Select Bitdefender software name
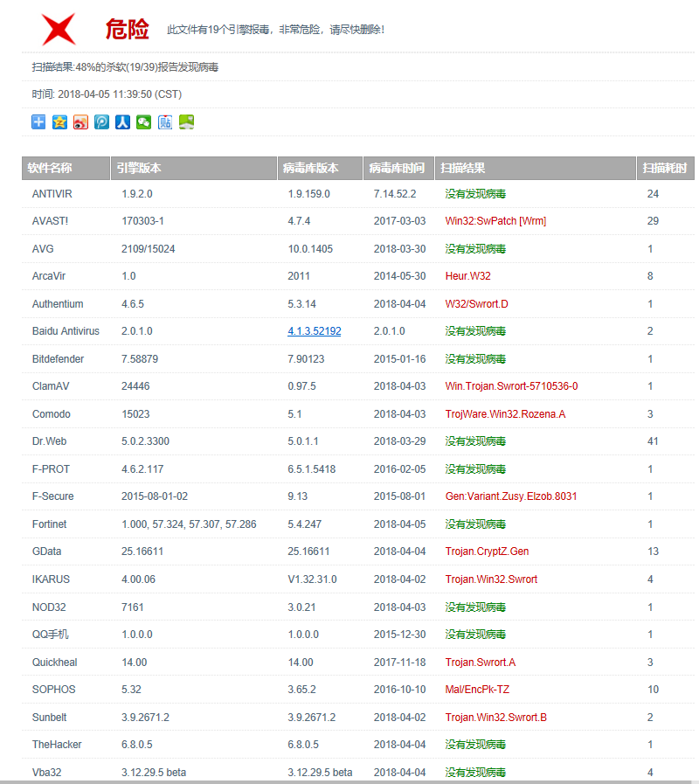This screenshot has width=699, height=784. (58, 359)
